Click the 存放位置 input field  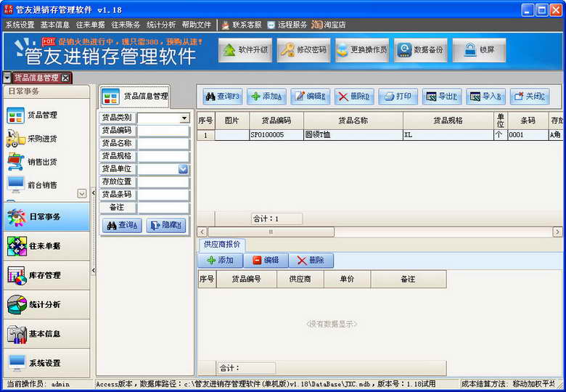163,182
